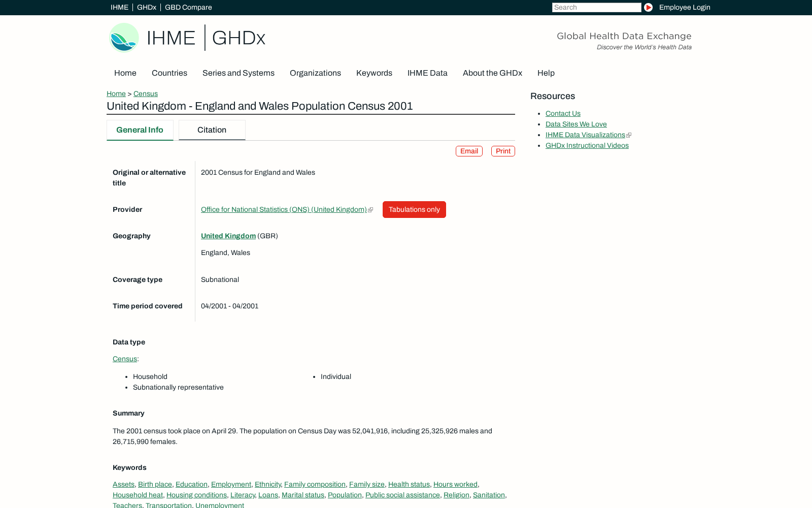Click the GHDx link in the top bar
This screenshot has height=508, width=812.
pyautogui.click(x=147, y=7)
